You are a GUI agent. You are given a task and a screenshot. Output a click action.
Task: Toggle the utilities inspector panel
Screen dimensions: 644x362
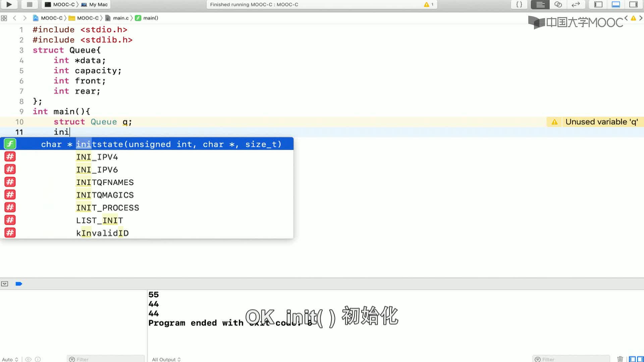point(633,4)
